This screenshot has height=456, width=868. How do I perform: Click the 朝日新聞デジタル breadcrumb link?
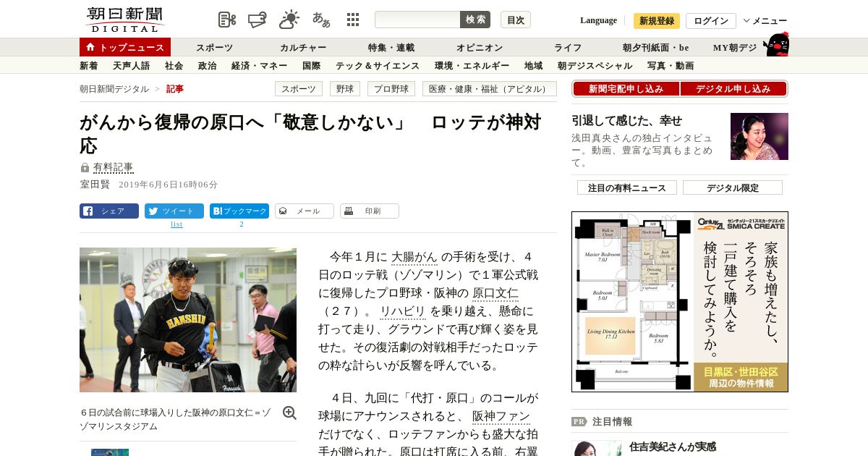pos(114,89)
